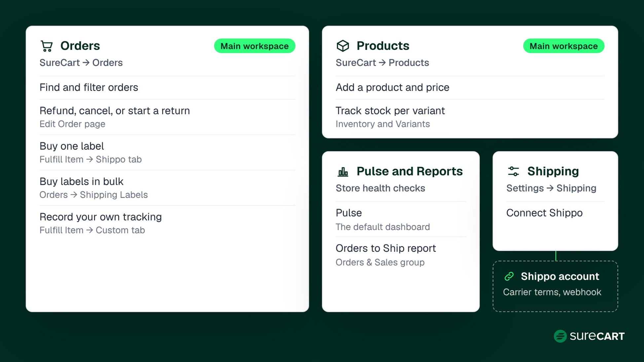Screen dimensions: 644x362
Task: Click the Settings → Shipping breadcrumb
Action: [x=551, y=188]
